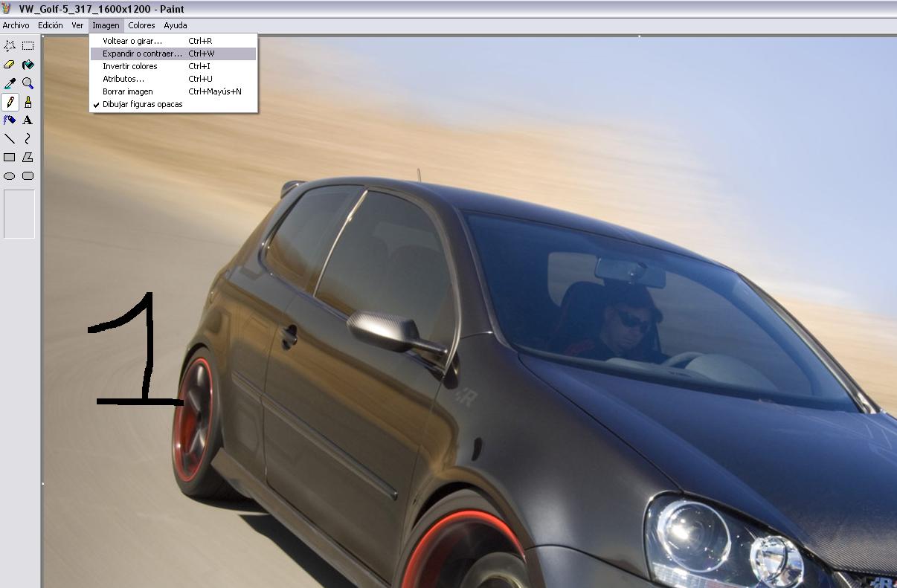Choose Voltear o girar from Imagen menu
Screen dimensions: 897x588
pos(173,41)
